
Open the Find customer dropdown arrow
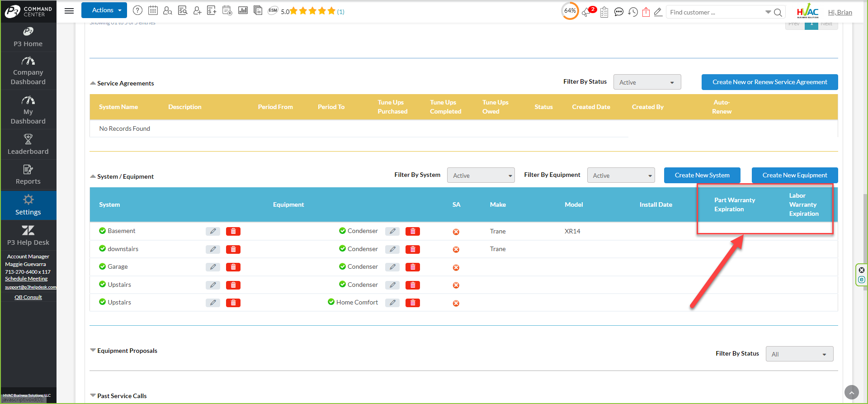click(x=768, y=12)
